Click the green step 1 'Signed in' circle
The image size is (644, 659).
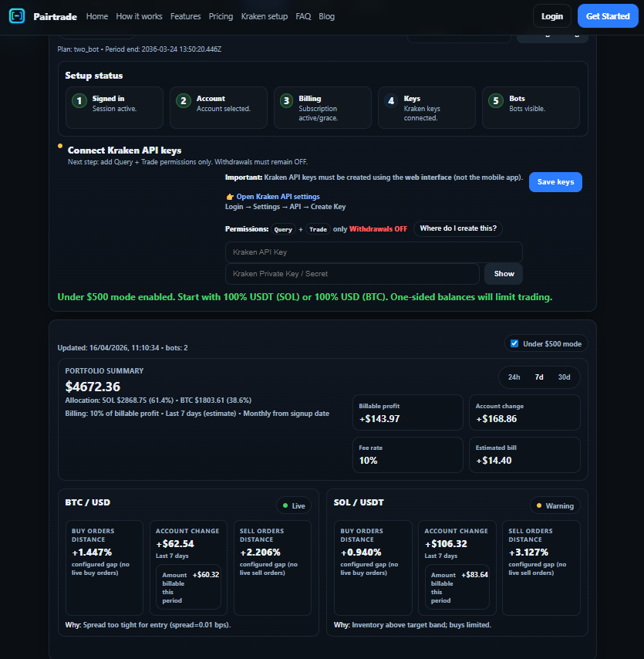click(78, 100)
